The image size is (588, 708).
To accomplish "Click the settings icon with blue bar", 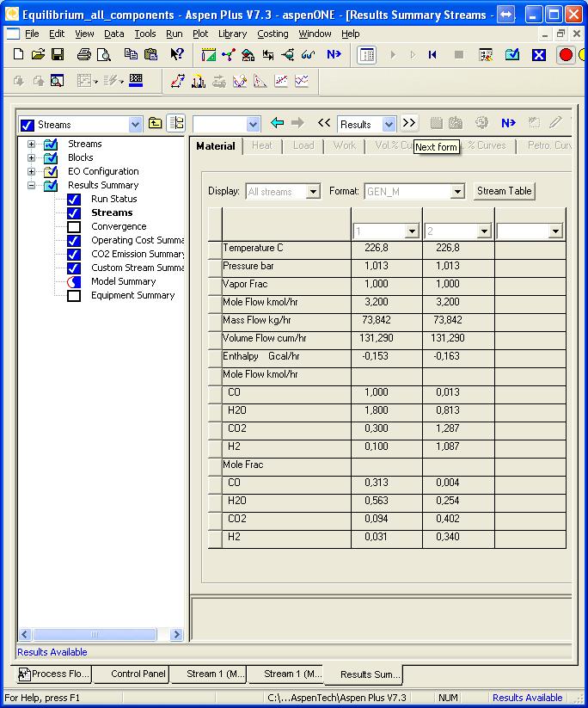I will point(136,80).
